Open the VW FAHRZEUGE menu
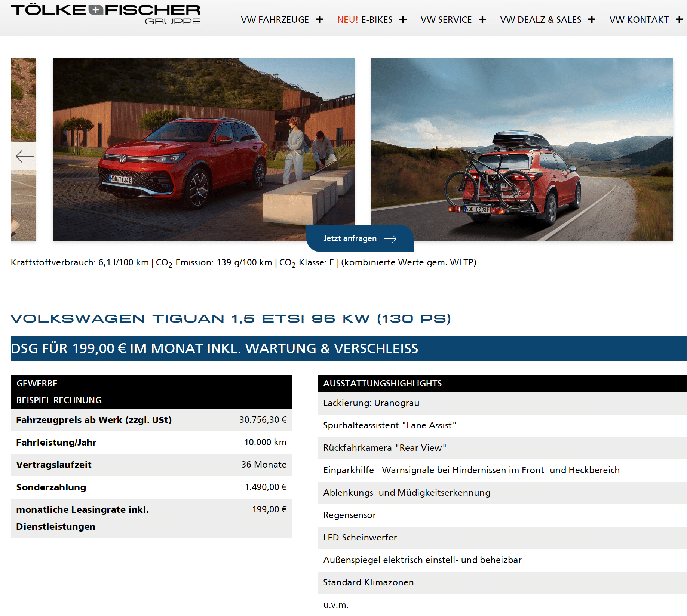 tap(275, 20)
